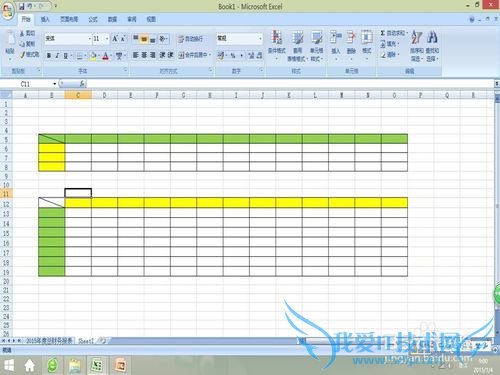Increase decimal places
Screen dimensions: 500x375
click(251, 55)
